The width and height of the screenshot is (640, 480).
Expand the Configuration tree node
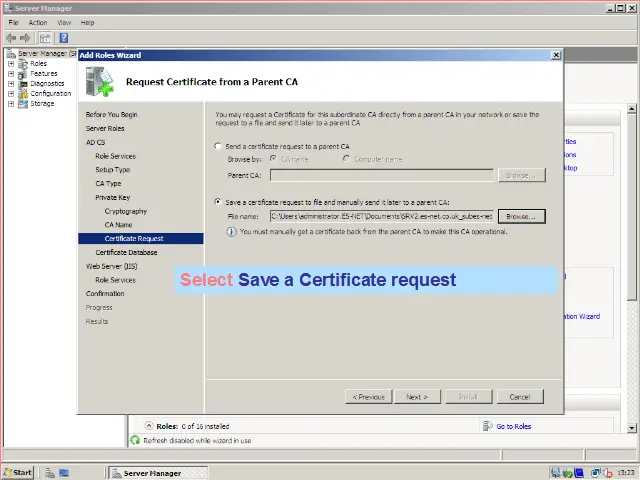coord(11,94)
